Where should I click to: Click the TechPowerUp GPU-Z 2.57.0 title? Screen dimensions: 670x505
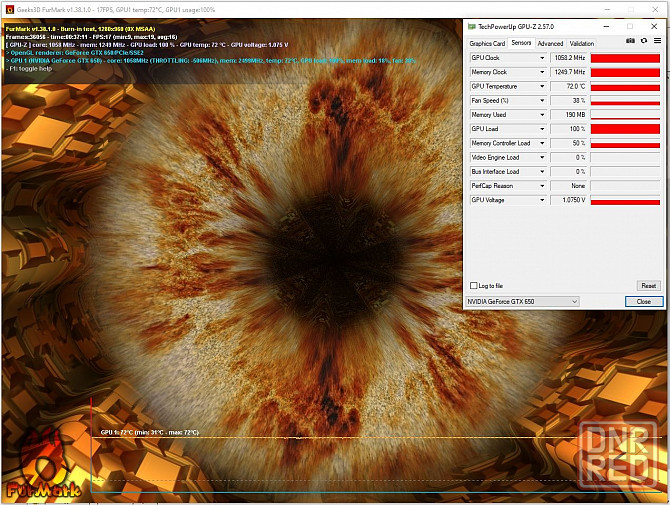pos(516,26)
